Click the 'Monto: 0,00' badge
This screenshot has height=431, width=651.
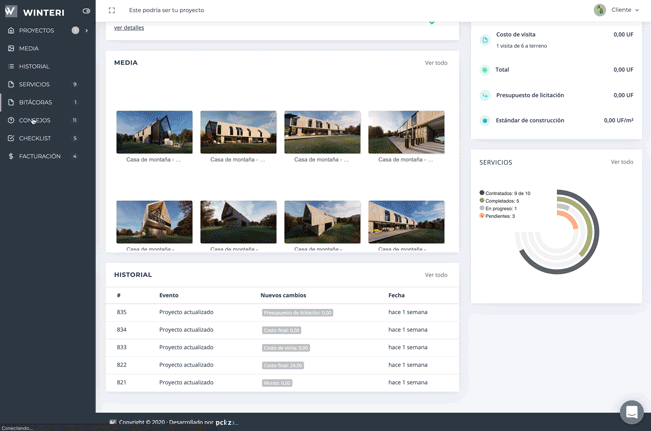(277, 383)
